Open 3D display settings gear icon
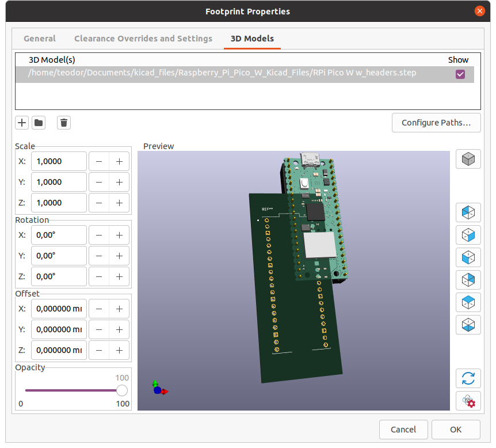The width and height of the screenshot is (496, 448). [468, 401]
